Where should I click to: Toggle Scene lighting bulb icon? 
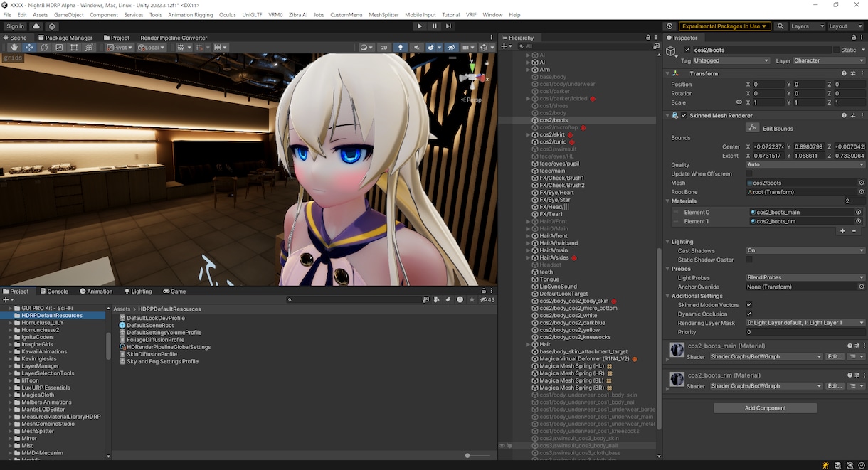pos(401,48)
